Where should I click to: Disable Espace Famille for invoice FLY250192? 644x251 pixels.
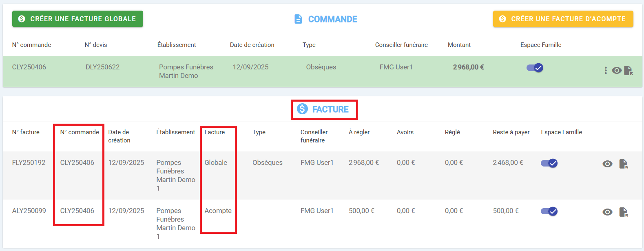coord(549,163)
